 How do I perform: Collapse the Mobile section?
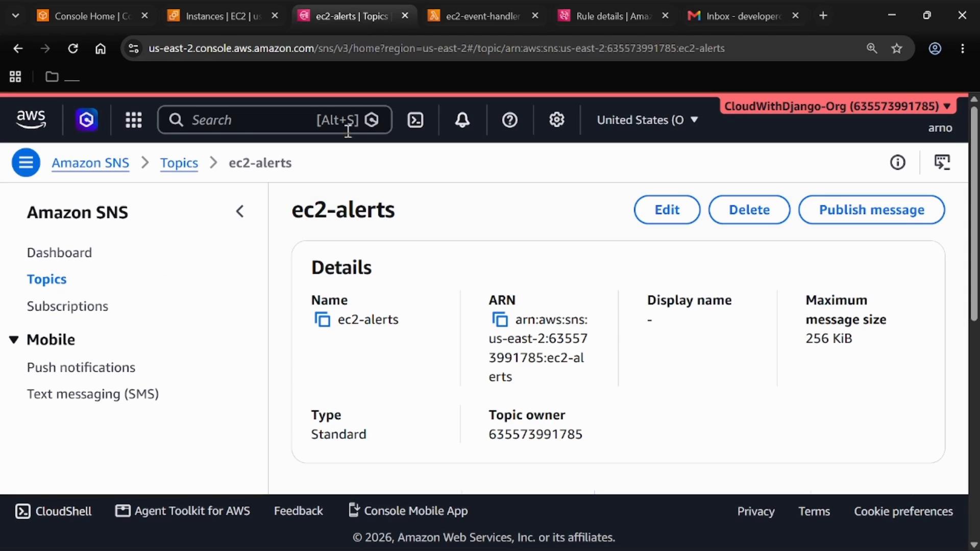(14, 340)
